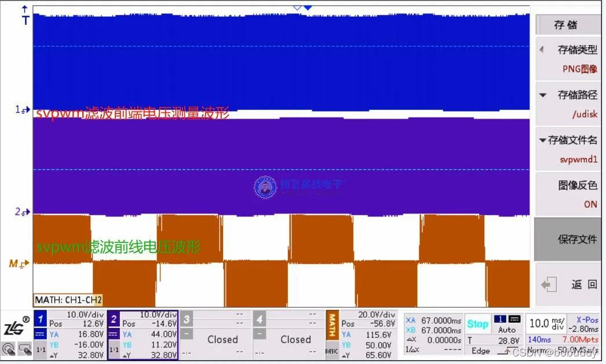Toggle channel 3 coupling dash icon

tap(187, 333)
